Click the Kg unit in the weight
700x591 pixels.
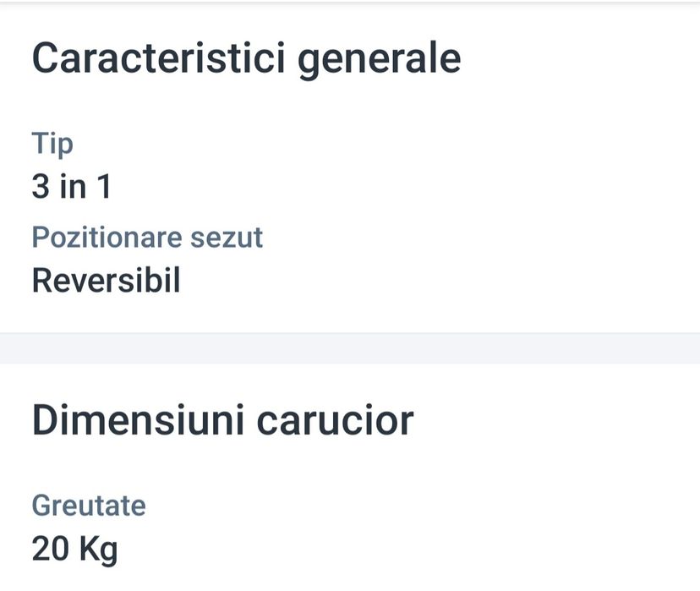click(98, 550)
